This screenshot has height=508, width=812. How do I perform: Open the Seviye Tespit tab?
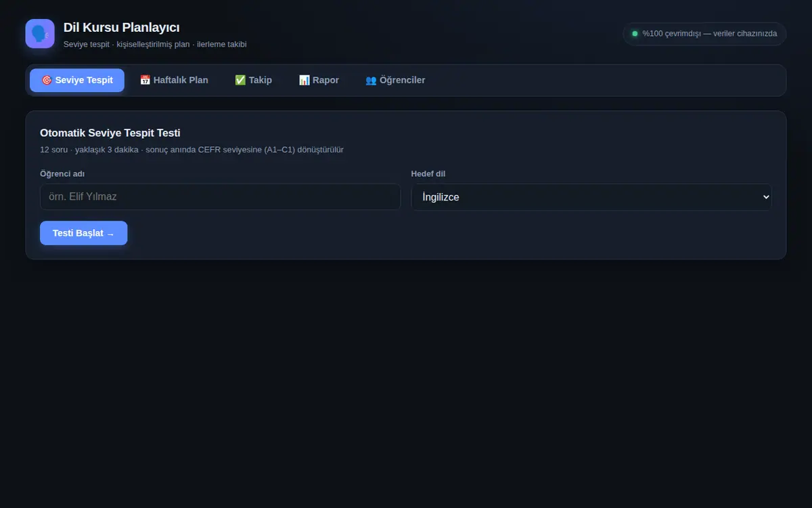tap(77, 80)
